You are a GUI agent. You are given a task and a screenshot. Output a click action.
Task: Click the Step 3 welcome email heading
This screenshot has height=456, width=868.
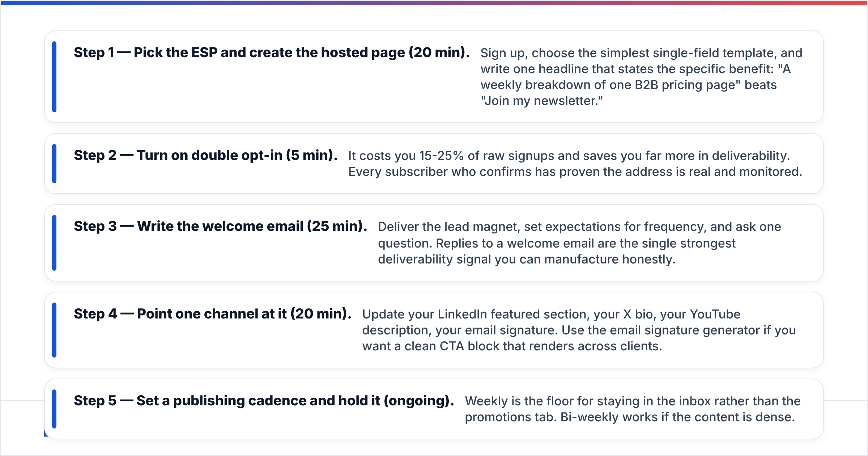[220, 227]
